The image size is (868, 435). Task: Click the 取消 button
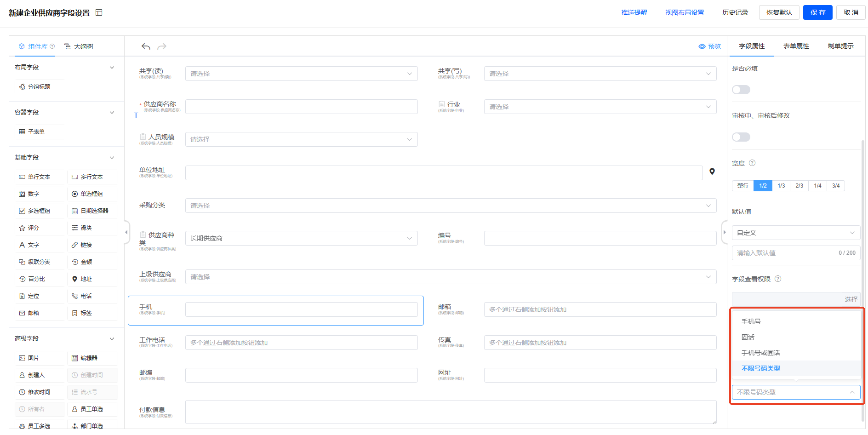tap(851, 12)
